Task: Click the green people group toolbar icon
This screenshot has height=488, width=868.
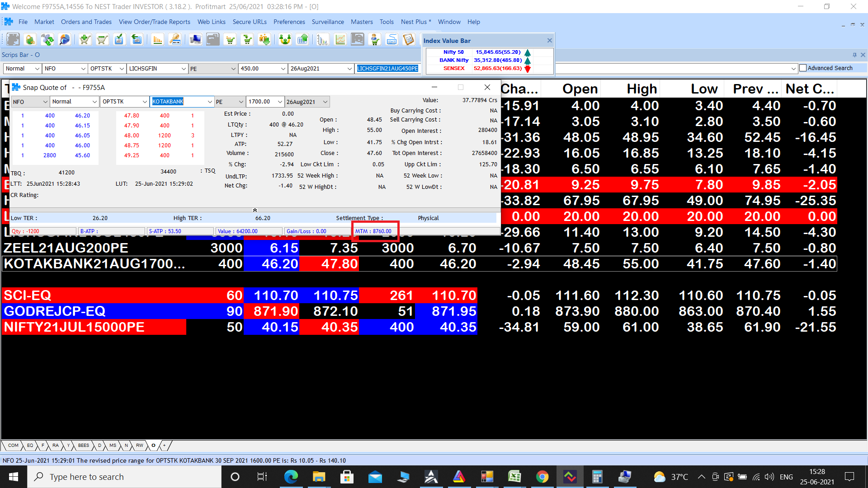Action: (x=285, y=40)
